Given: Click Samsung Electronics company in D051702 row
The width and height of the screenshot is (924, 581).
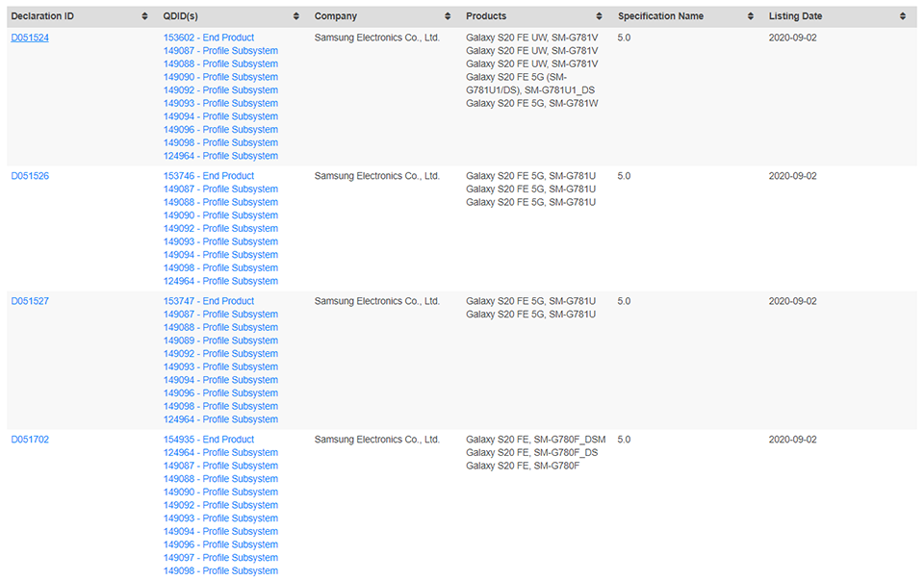Looking at the screenshot, I should coord(377,440).
